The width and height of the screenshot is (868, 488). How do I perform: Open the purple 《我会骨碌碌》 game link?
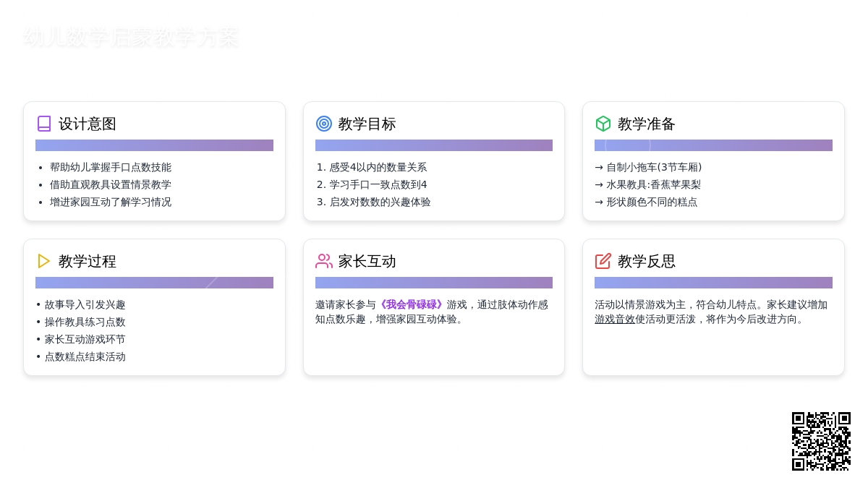(411, 305)
